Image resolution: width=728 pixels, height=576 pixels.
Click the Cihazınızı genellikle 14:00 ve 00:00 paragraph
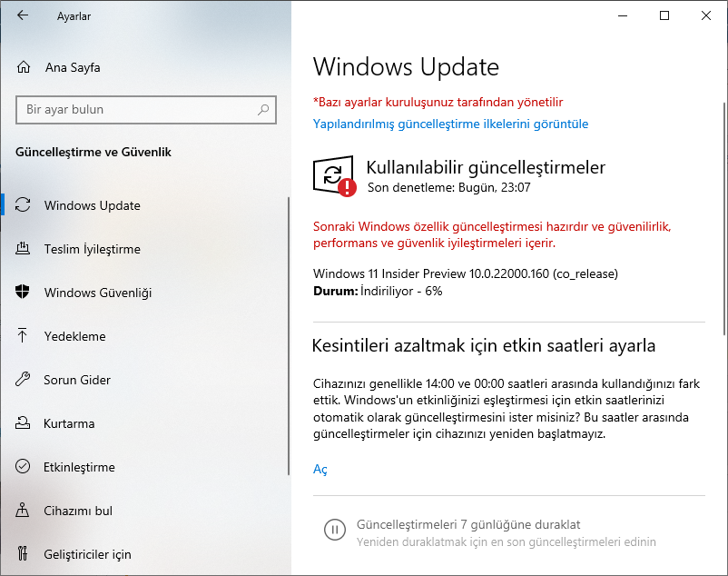pyautogui.click(x=507, y=409)
